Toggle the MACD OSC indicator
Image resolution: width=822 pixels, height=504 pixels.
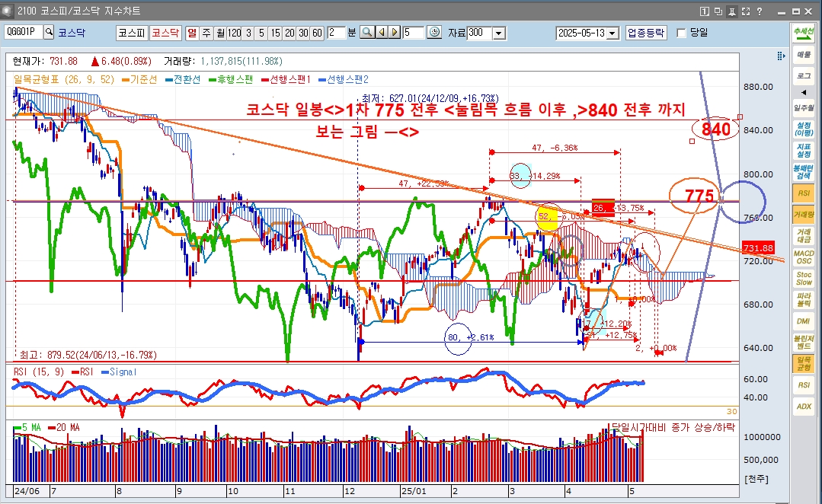(x=804, y=257)
